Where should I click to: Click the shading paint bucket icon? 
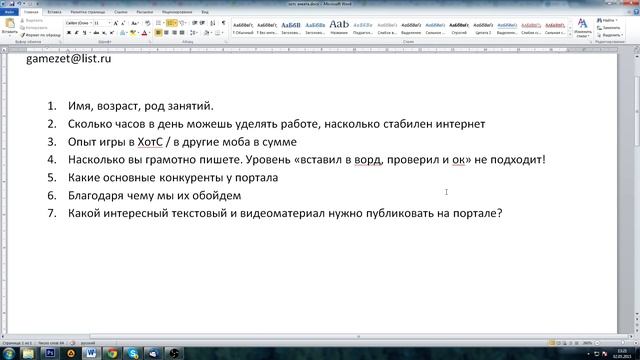pyautogui.click(x=206, y=33)
